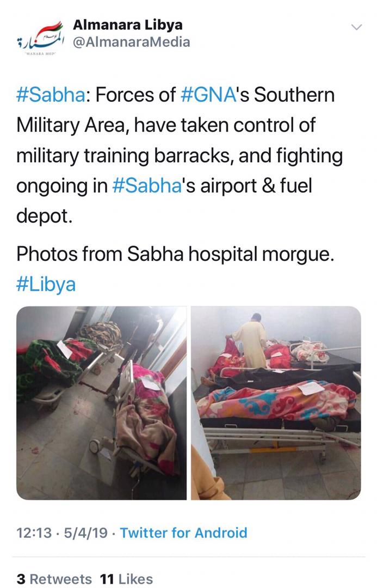Image resolution: width=377 pixels, height=588 pixels.
Task: Open Almanara Libya display name
Action: click(128, 24)
